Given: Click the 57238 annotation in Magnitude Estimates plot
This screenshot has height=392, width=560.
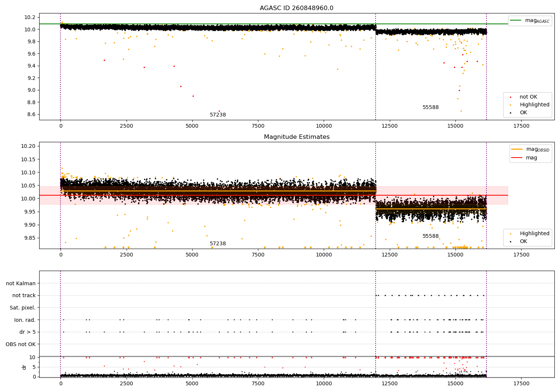Looking at the screenshot, I should coord(218,244).
